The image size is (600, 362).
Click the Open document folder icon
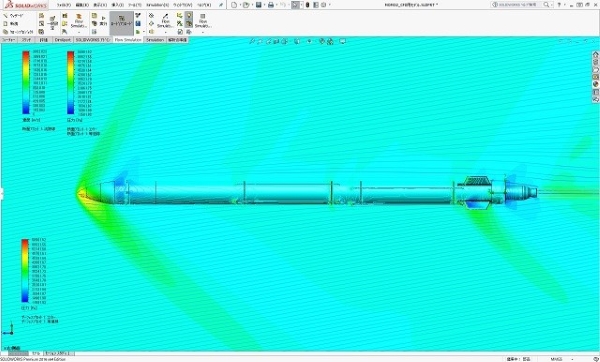[x=246, y=5]
